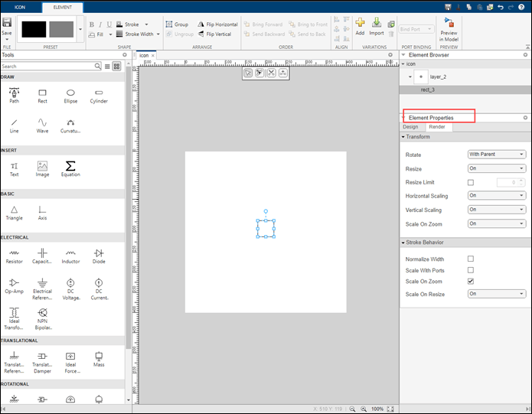Collapse the Transform section
The width and height of the screenshot is (532, 414).
coord(403,137)
